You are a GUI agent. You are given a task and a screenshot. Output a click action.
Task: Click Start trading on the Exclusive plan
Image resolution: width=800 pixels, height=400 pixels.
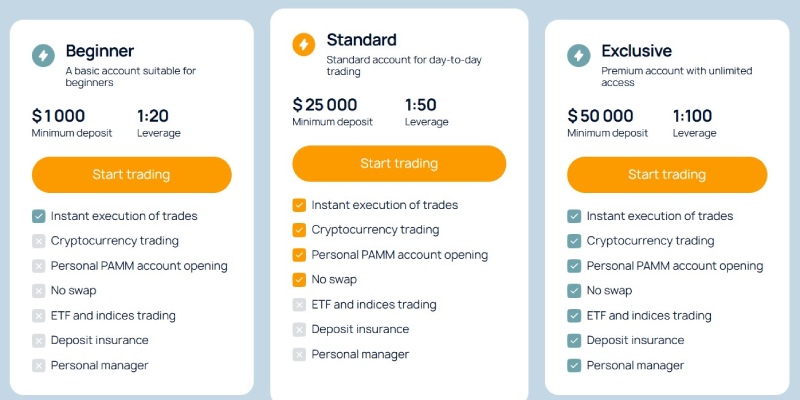tap(667, 174)
